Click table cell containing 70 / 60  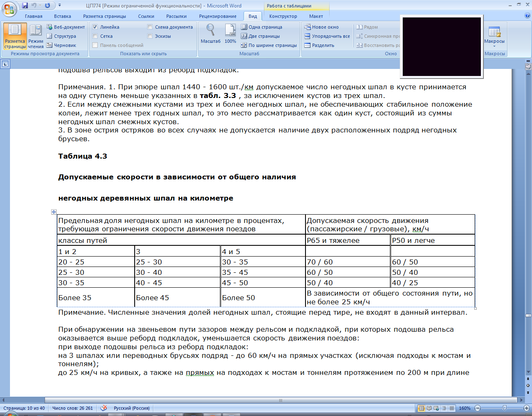[x=348, y=262]
